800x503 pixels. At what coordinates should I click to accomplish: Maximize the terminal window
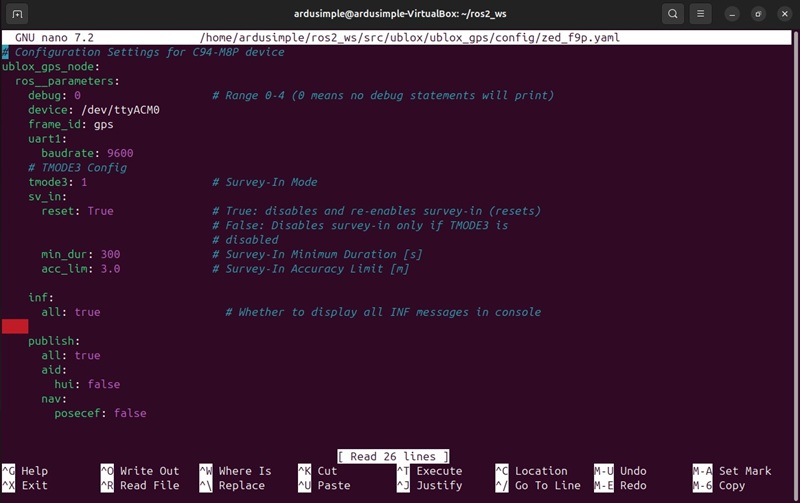click(x=758, y=14)
